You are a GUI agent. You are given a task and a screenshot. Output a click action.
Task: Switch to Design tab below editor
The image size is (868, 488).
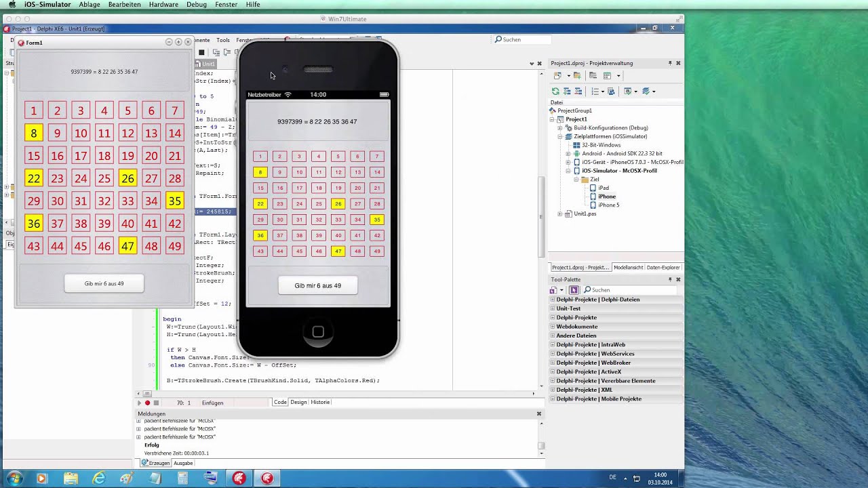298,402
